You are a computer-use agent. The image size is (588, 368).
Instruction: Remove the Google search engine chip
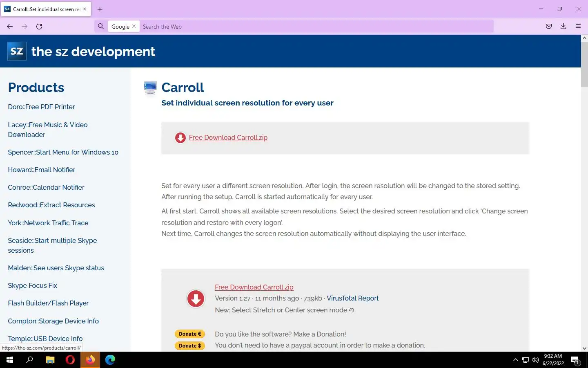click(134, 26)
